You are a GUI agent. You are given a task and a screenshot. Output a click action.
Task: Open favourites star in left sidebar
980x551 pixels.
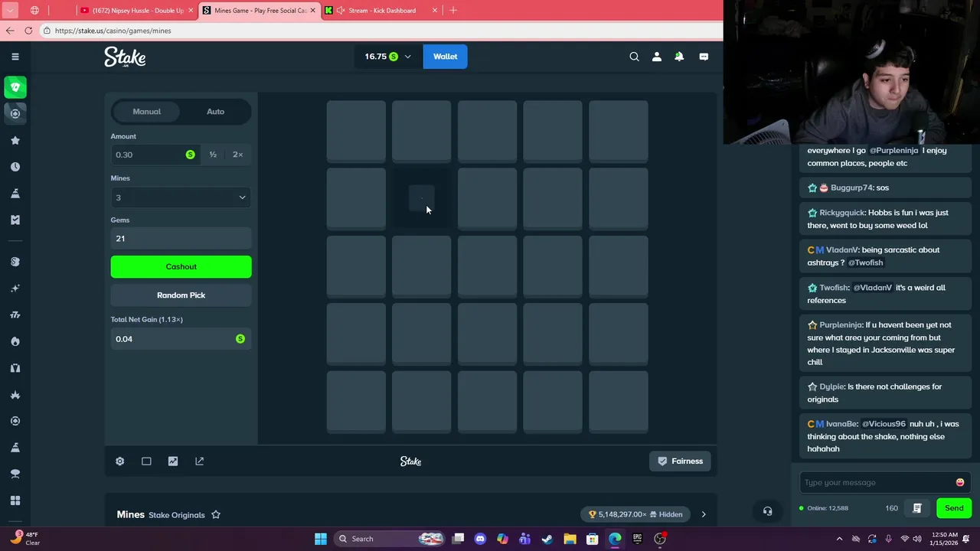(x=15, y=141)
